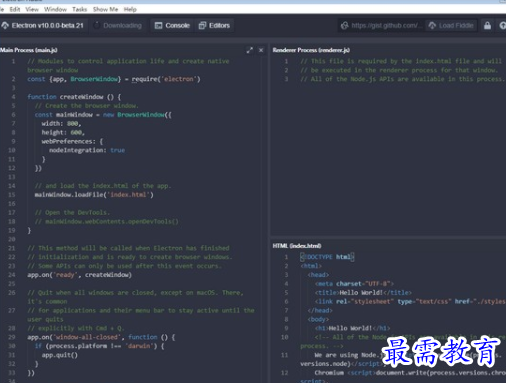Click line number 1 in renderer.js gutter

pos(286,61)
